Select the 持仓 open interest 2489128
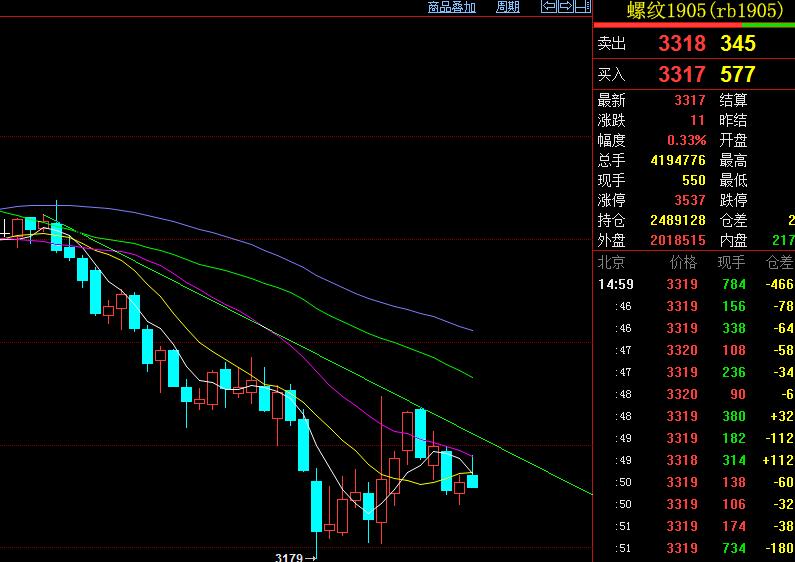The width and height of the screenshot is (795, 562). [x=678, y=220]
